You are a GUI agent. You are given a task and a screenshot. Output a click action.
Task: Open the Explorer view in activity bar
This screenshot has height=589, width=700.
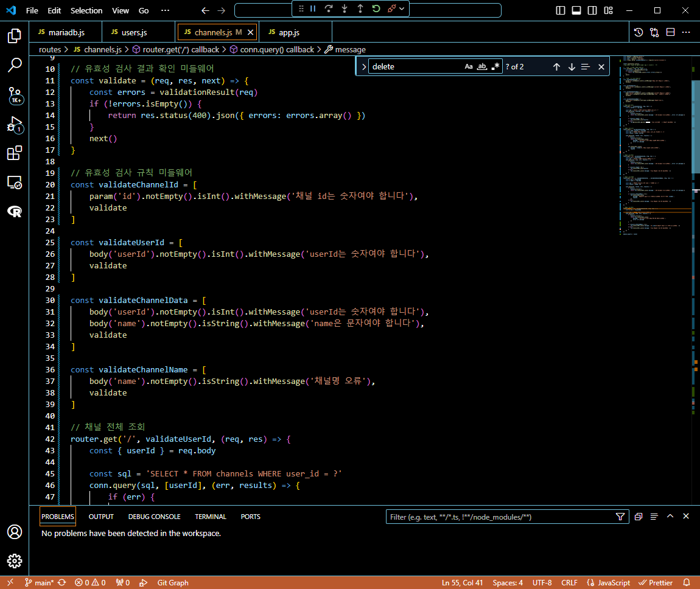tap(14, 36)
